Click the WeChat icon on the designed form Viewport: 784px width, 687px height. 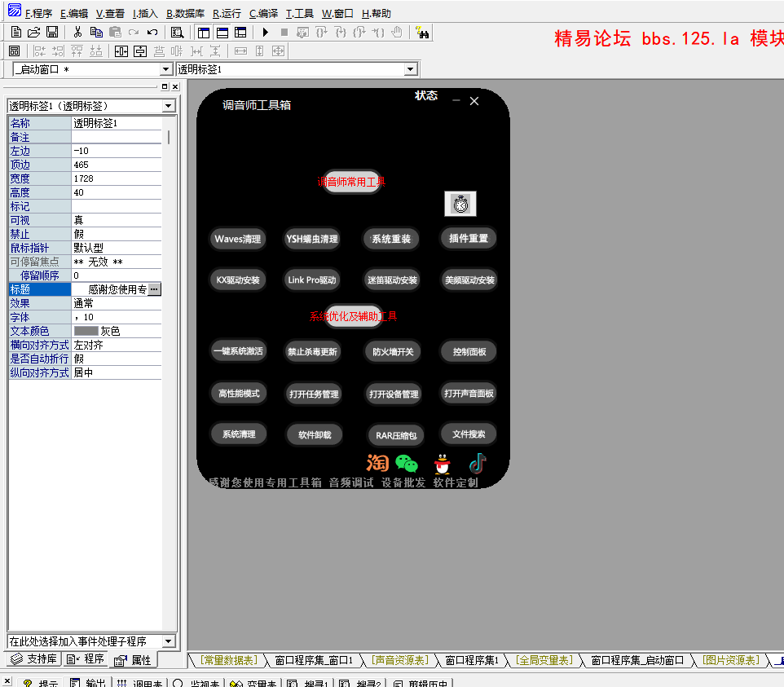(x=405, y=462)
